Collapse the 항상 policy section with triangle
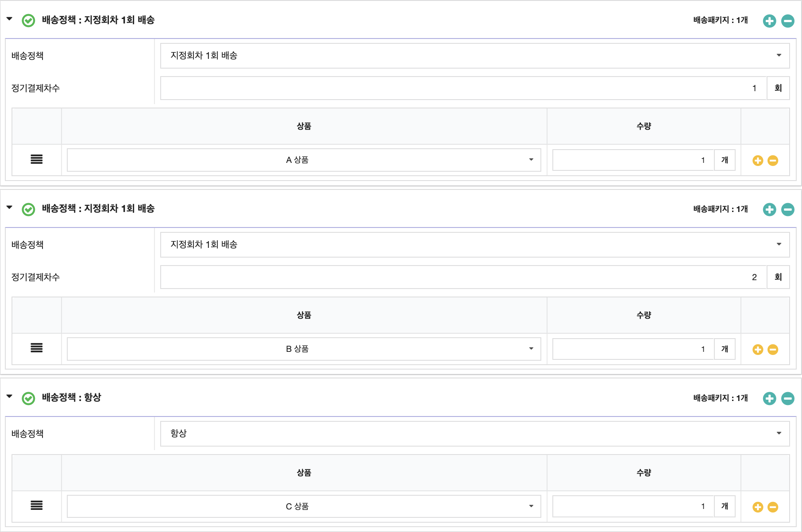 [9, 396]
